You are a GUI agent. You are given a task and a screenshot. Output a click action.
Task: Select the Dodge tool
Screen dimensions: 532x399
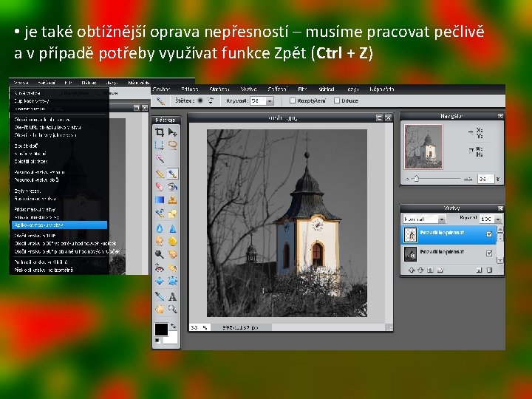160,254
